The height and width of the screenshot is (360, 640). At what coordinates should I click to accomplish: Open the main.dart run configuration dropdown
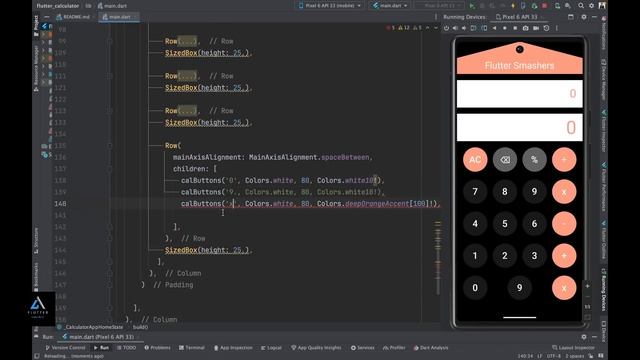390,6
